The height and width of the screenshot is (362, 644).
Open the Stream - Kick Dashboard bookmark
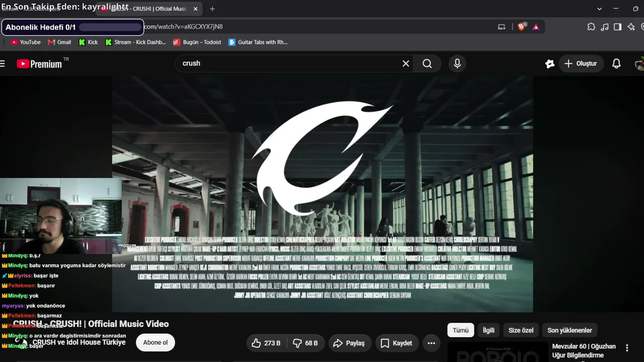click(135, 42)
